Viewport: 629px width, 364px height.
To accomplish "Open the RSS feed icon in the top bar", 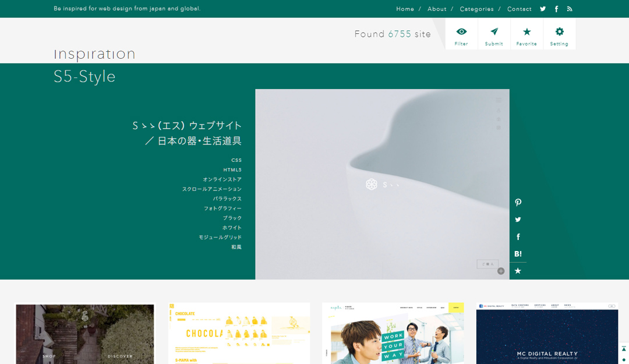I will coord(569,9).
